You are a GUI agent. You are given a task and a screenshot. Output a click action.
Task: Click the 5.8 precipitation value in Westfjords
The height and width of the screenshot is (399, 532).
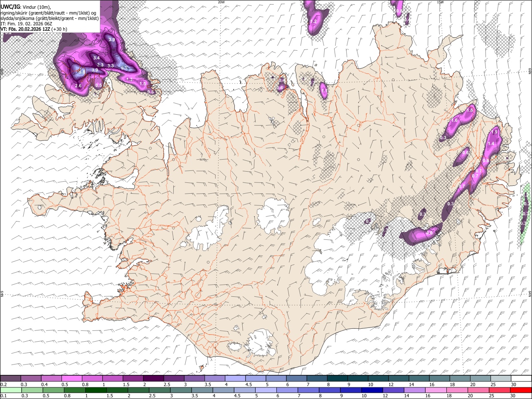click(81, 72)
